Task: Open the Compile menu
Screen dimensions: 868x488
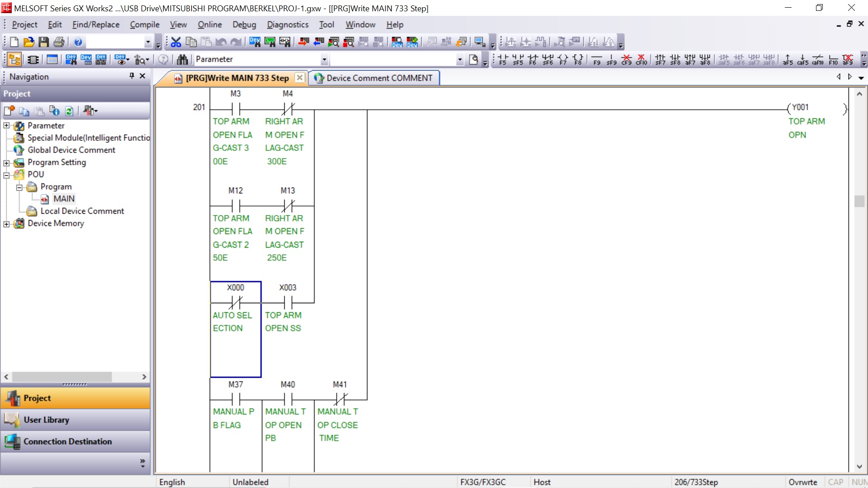Action: coord(144,24)
